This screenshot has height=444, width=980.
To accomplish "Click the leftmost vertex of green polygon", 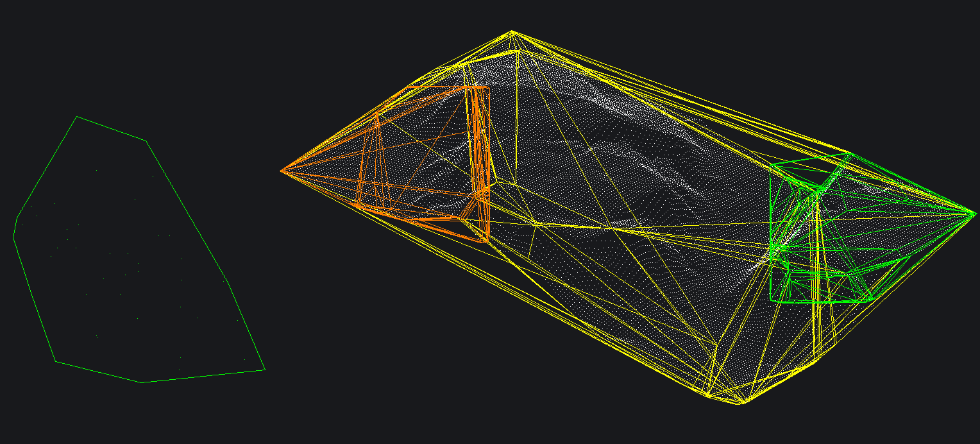I will (x=13, y=237).
